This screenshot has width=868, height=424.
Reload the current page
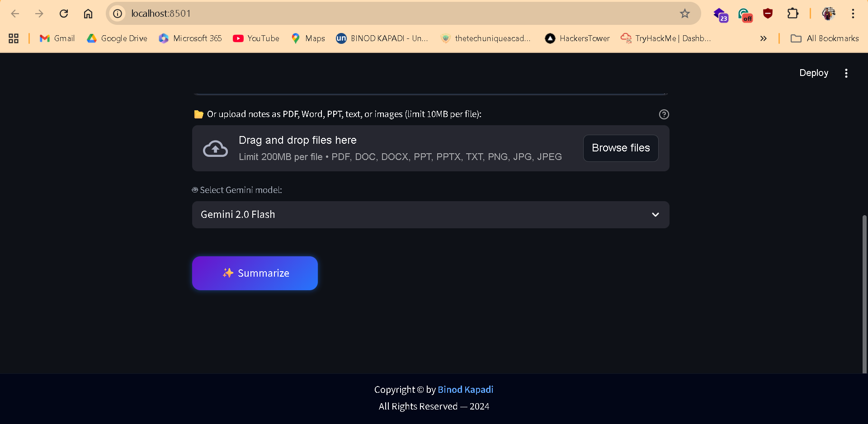point(64,14)
